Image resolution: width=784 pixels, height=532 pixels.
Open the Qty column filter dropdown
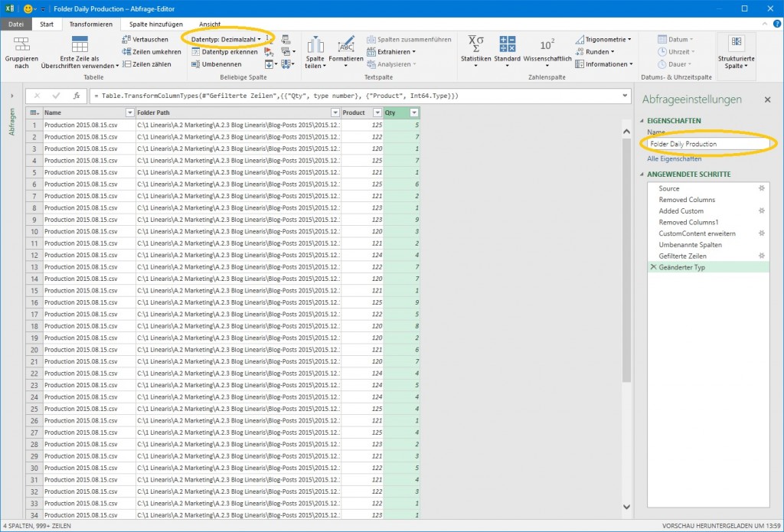point(414,113)
